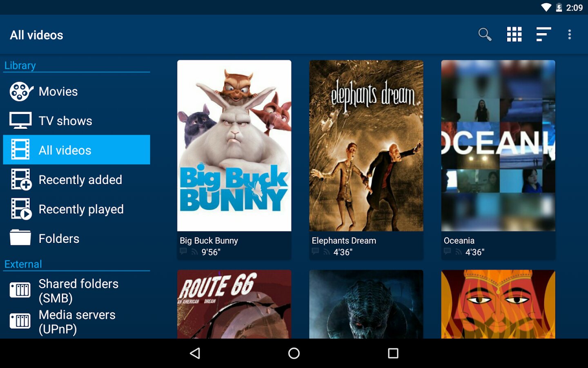Open Elephants Dream poster
Viewport: 588px width, 368px height.
pyautogui.click(x=366, y=146)
